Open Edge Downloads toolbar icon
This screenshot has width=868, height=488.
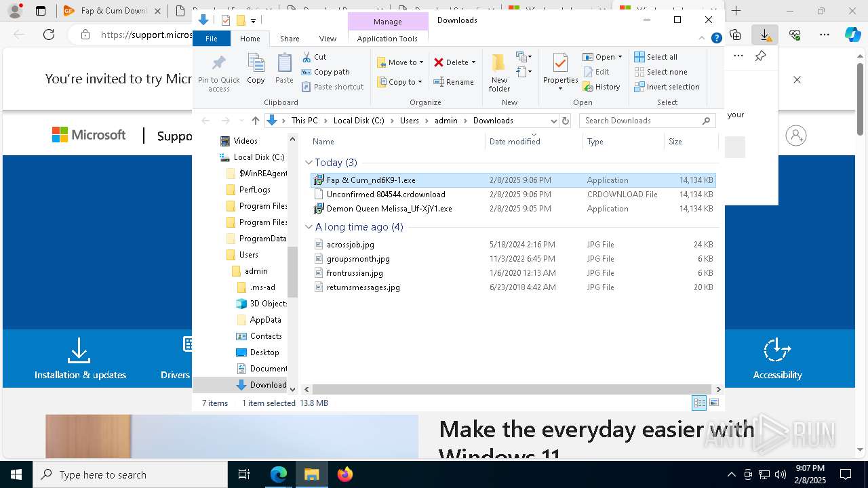(765, 35)
